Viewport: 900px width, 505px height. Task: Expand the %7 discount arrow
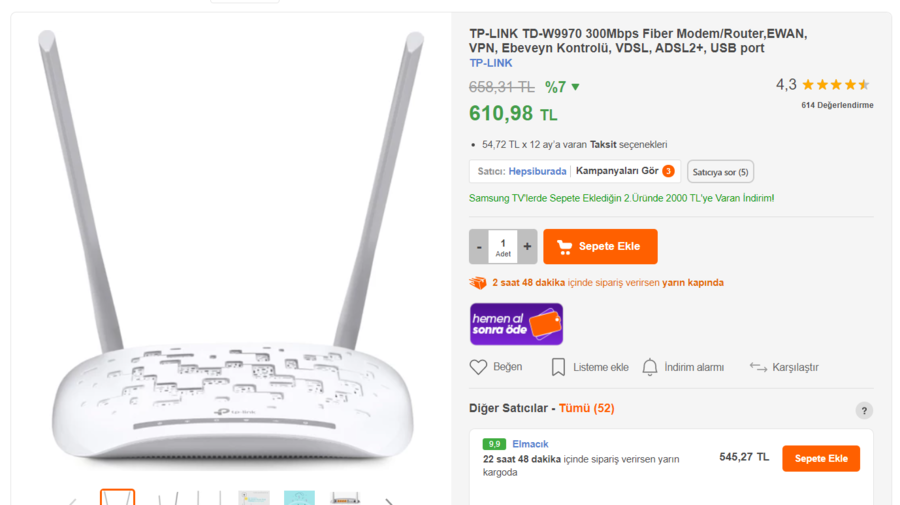pos(576,87)
